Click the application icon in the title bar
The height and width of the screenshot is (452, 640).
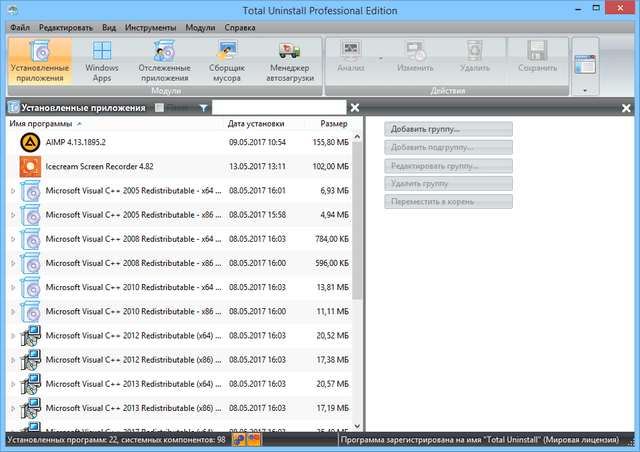tap(12, 10)
